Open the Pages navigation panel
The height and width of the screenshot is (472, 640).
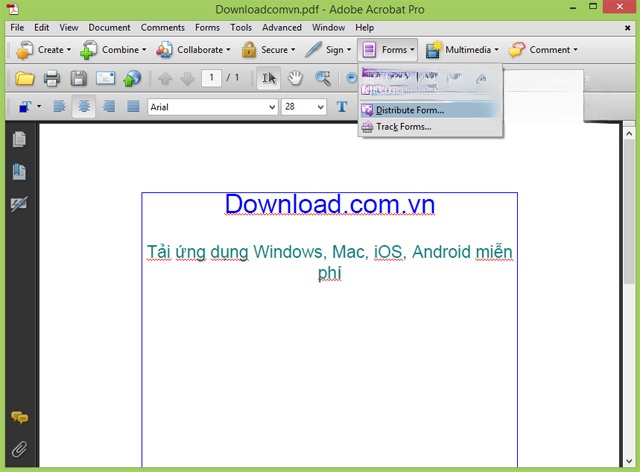click(x=19, y=139)
